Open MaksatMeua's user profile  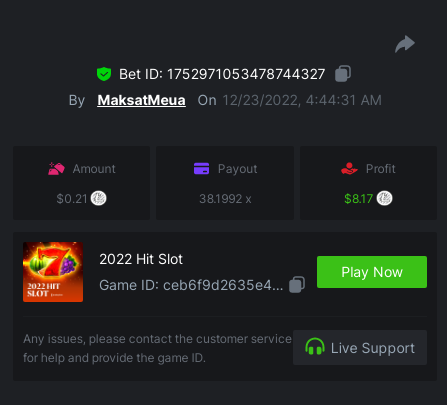(x=141, y=100)
